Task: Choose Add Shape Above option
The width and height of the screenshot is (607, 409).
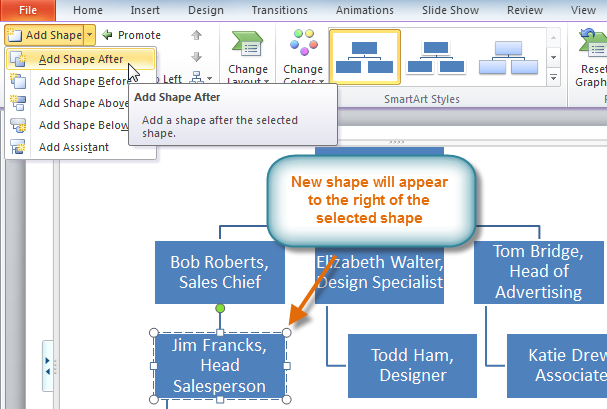Action: 80,103
